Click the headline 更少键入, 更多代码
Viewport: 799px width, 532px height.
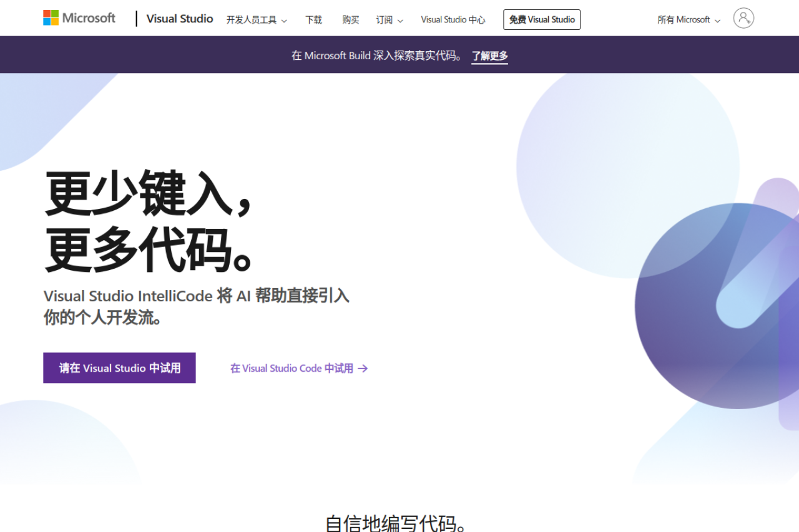click(149, 221)
